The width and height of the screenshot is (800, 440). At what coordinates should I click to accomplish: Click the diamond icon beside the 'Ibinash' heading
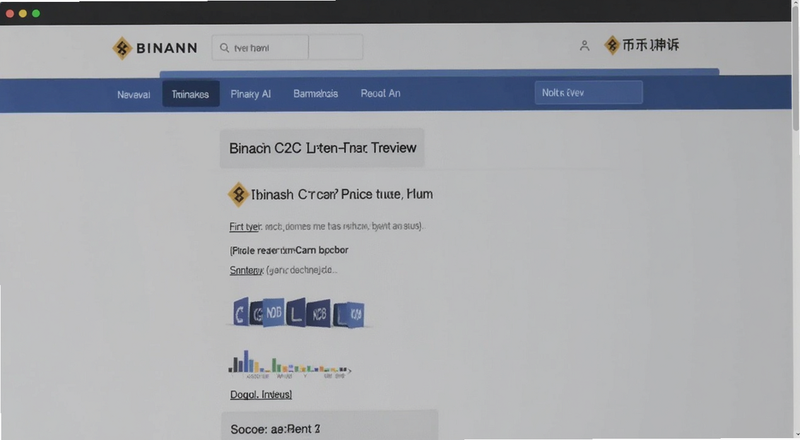pos(238,194)
